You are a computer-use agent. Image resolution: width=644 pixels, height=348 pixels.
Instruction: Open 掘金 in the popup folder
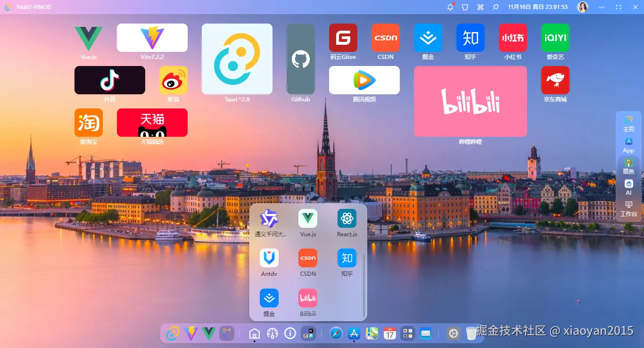coord(269,298)
